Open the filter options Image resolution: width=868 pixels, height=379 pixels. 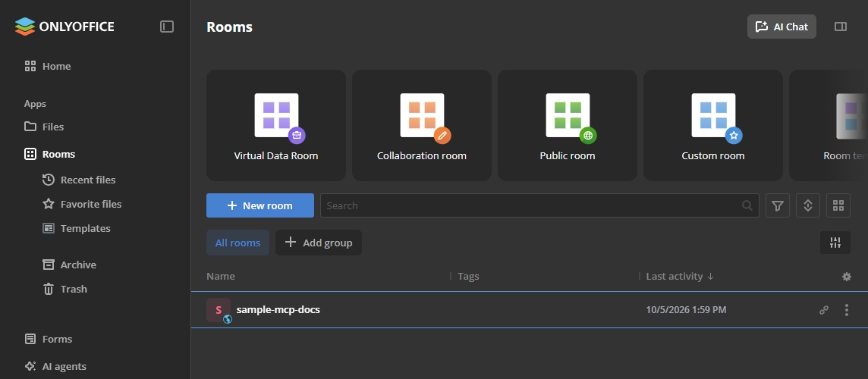pos(778,205)
